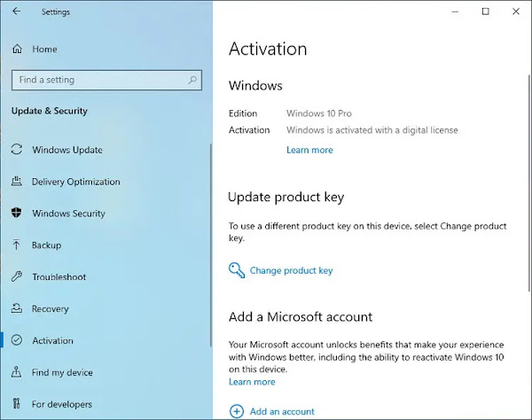
Task: Click 'Windows is activated with a digital license'
Action: click(x=372, y=130)
